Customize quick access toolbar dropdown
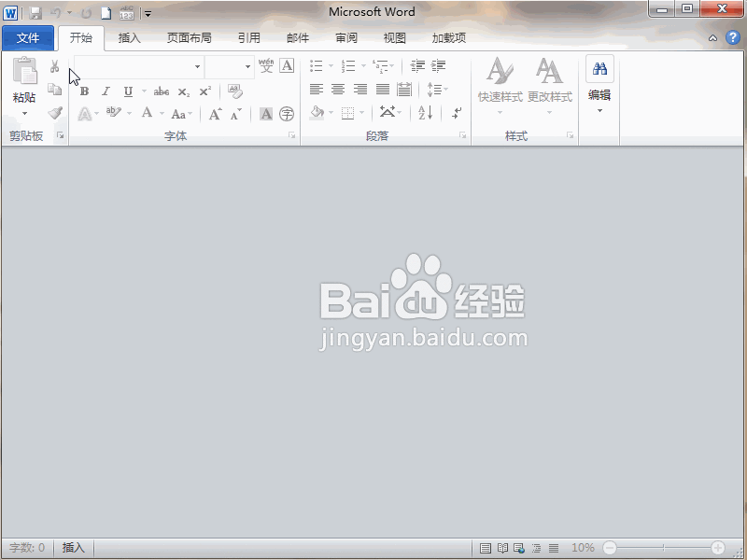The height and width of the screenshot is (560, 747). 148,14
